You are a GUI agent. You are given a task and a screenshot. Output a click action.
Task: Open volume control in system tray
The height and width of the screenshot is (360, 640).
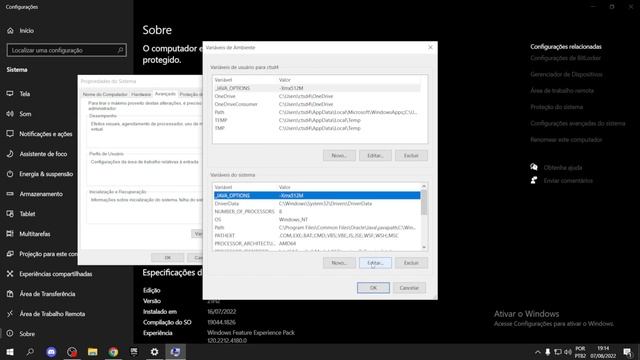568,352
